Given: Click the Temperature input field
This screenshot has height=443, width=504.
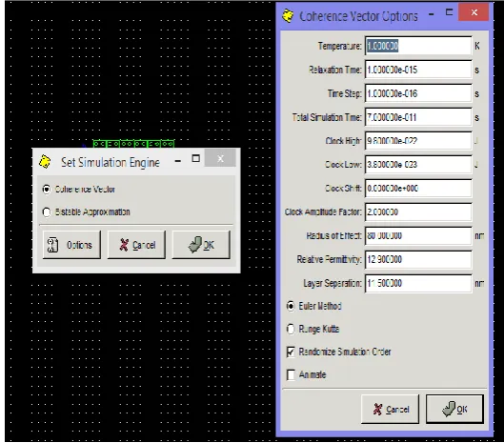Looking at the screenshot, I should (x=418, y=46).
